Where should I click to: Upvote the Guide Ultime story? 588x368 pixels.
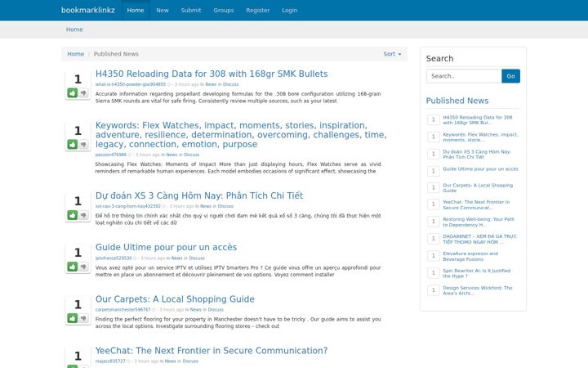(x=73, y=267)
